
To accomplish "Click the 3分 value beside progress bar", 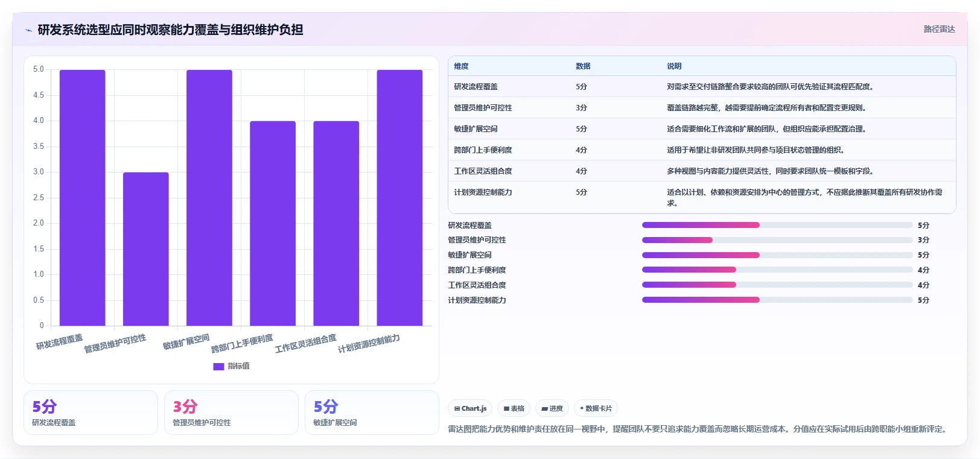I will coord(923,240).
